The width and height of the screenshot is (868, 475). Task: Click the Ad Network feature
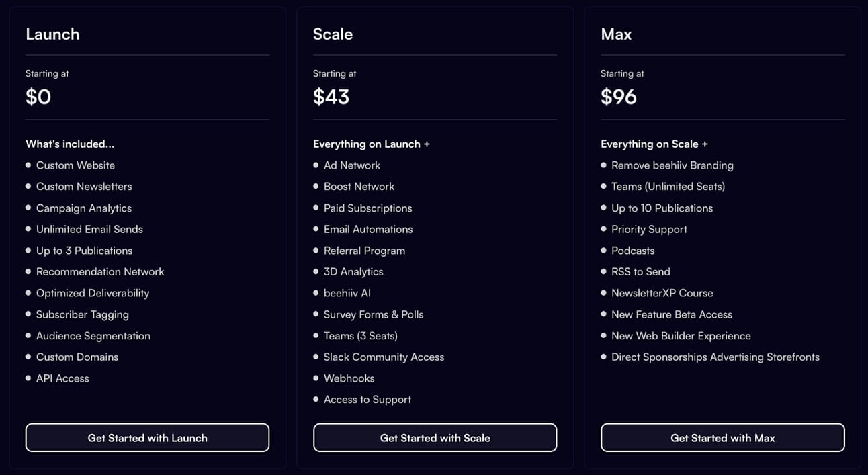point(351,165)
